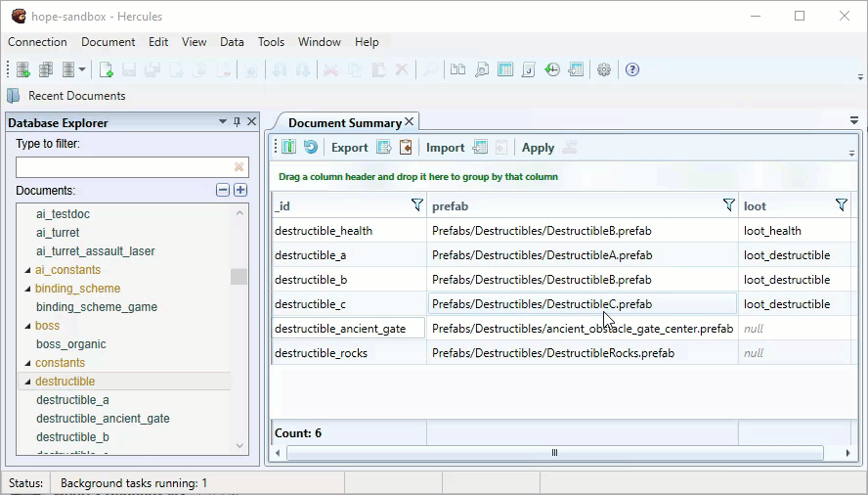The width and height of the screenshot is (868, 495).
Task: Open the Document menu
Action: [108, 42]
